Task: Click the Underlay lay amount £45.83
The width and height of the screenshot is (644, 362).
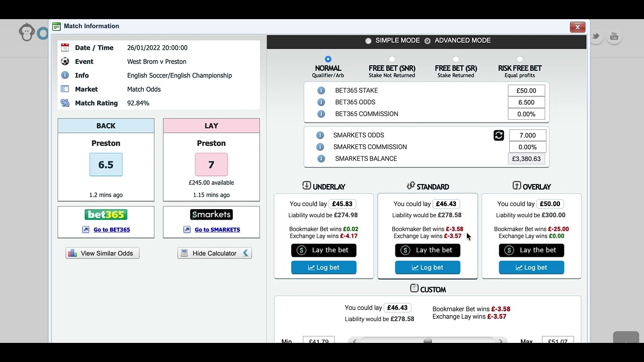Action: coord(342,204)
